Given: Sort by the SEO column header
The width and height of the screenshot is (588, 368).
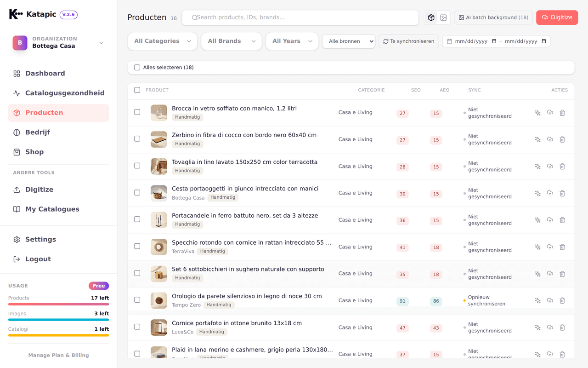Looking at the screenshot, I should click(x=416, y=90).
